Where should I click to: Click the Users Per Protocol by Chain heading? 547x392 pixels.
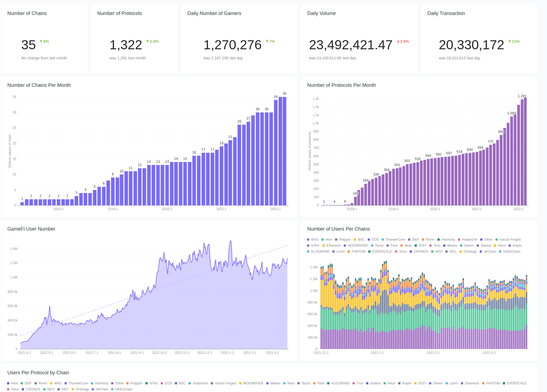(38, 373)
